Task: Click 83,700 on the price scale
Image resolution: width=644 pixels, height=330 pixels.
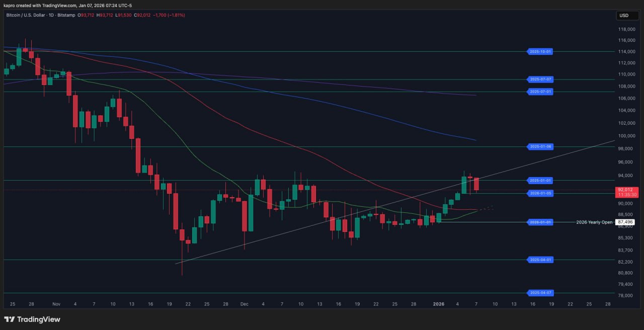Action: tap(625, 250)
